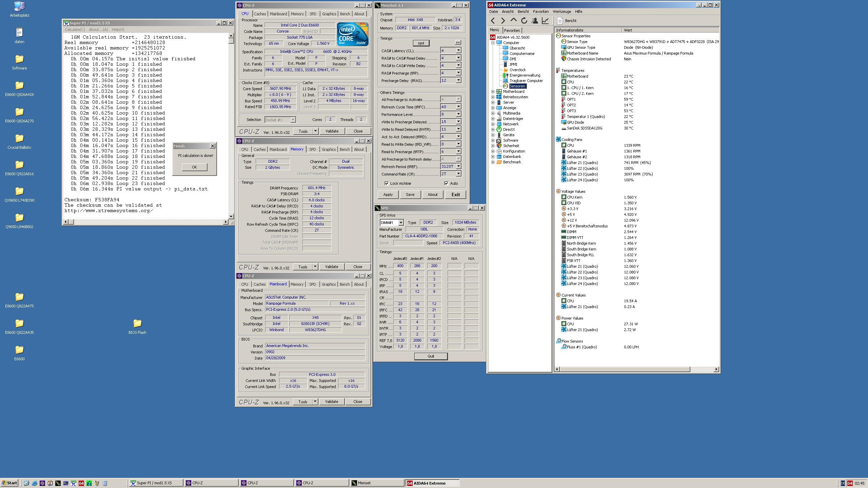This screenshot has width=868, height=488.
Task: Click Super PI vertical scrollbar down arrow
Action: tap(231, 216)
